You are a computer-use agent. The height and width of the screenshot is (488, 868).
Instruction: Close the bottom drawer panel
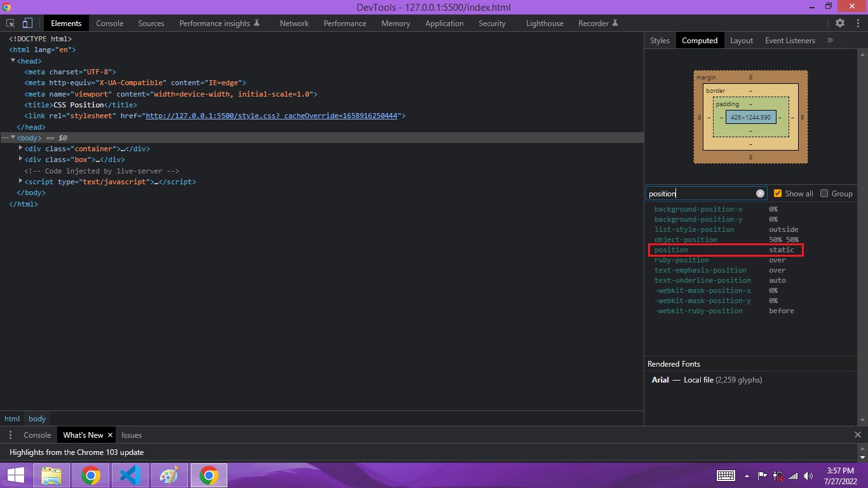click(857, 435)
